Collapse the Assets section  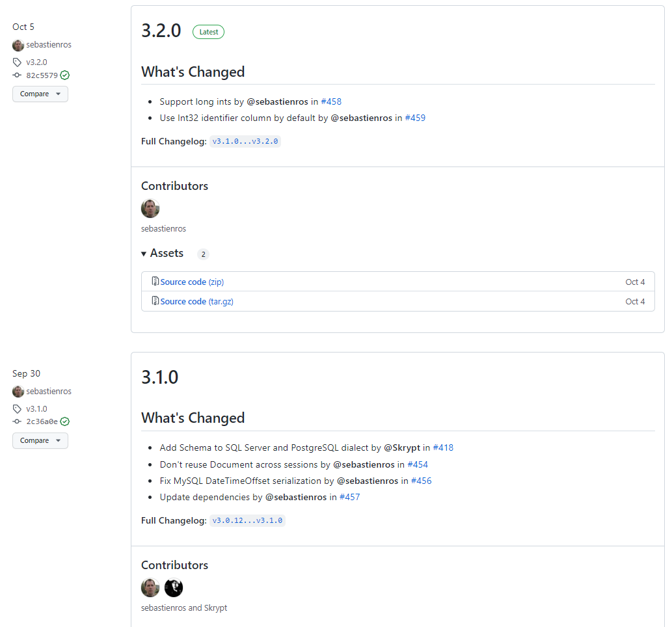click(x=163, y=253)
